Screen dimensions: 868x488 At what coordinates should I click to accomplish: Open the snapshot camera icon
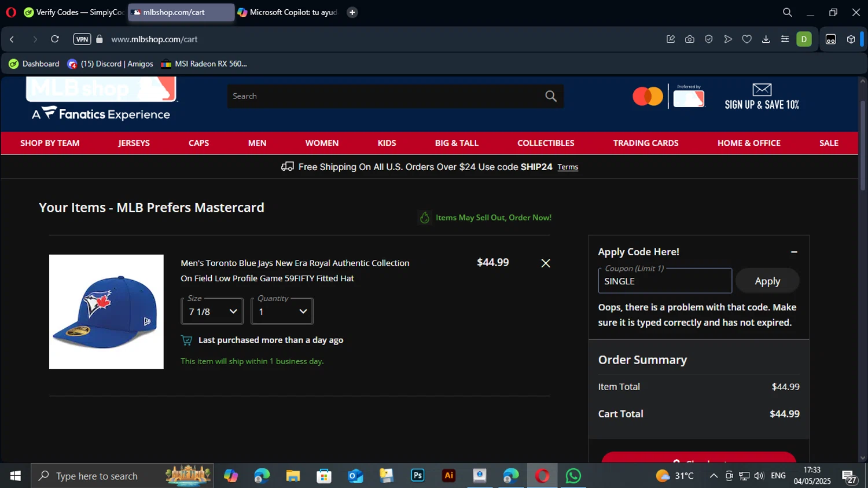click(690, 39)
